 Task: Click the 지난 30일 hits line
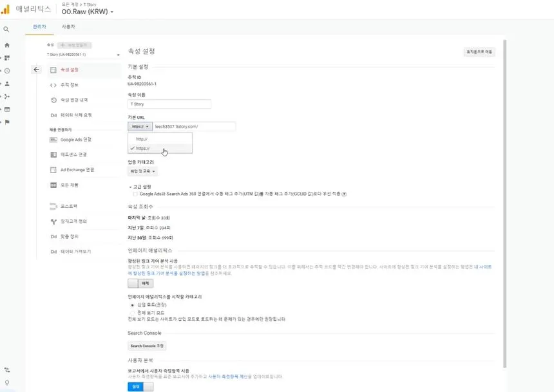[150, 238]
